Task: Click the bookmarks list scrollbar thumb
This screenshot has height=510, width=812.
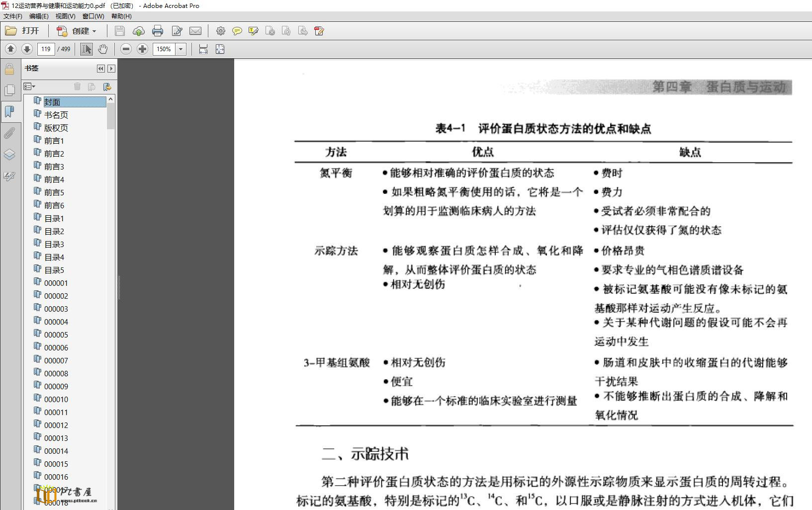Action: click(111, 116)
